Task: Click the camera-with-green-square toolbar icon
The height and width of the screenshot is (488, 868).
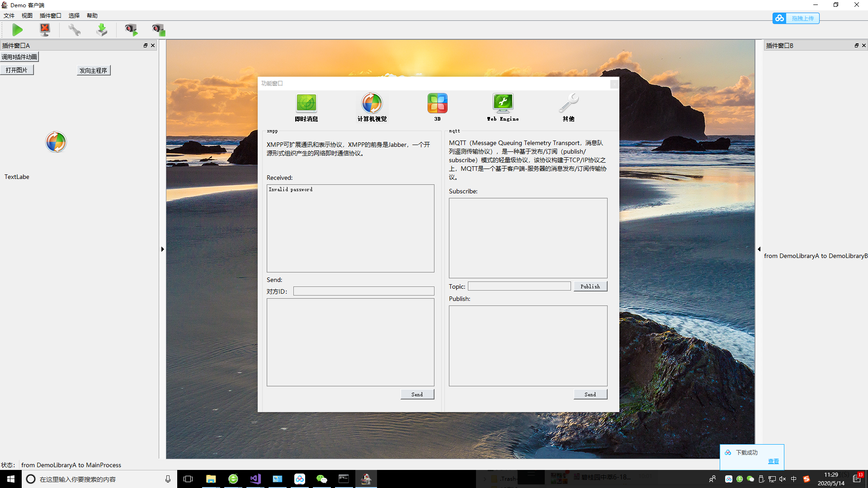Action: [158, 30]
